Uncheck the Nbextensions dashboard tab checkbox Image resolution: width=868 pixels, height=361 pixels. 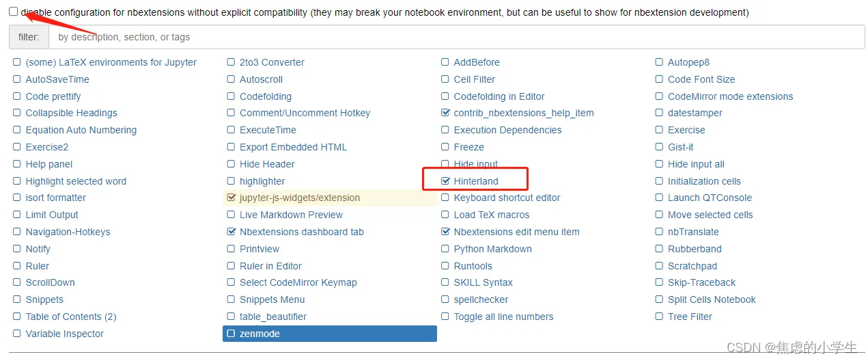(231, 232)
